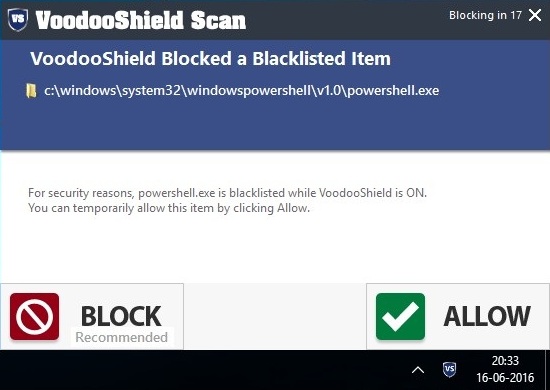
Task: Click the Recommended label under BLOCK
Action: 122,337
